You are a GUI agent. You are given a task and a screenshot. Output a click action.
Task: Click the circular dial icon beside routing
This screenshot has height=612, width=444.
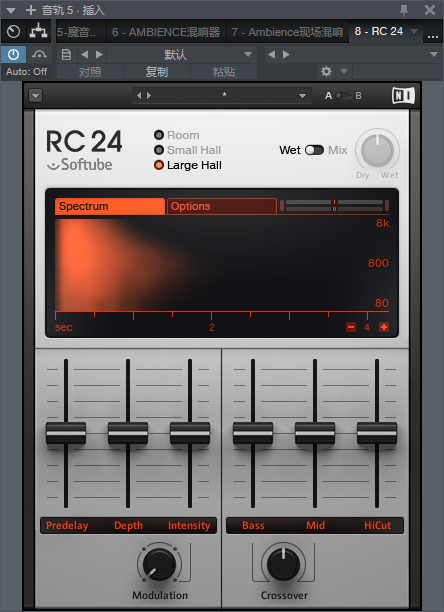13,32
